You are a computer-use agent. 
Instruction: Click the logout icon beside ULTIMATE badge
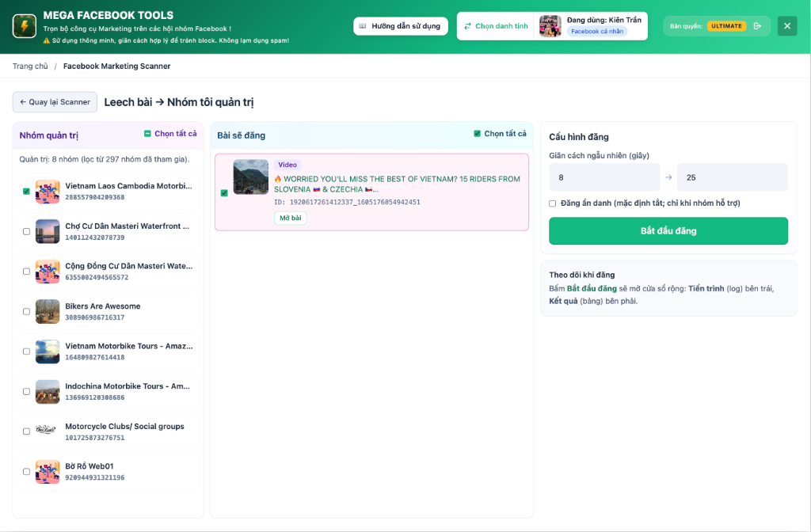pyautogui.click(x=757, y=26)
